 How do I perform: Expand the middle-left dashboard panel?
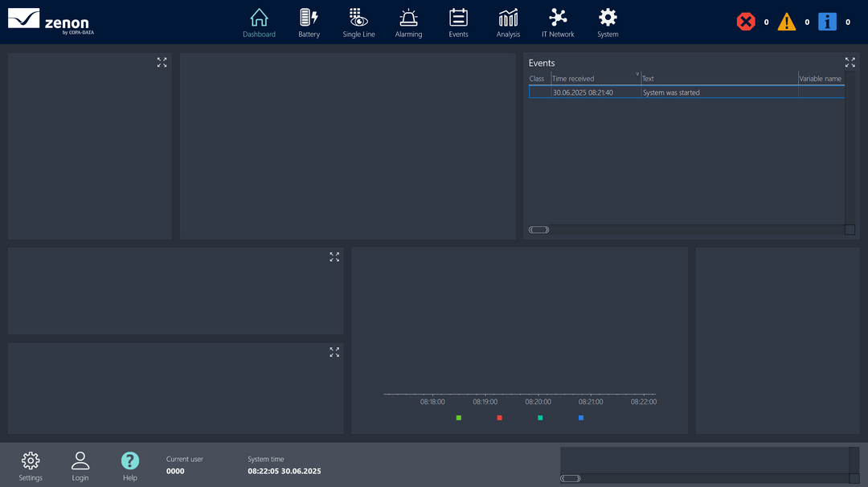click(334, 257)
